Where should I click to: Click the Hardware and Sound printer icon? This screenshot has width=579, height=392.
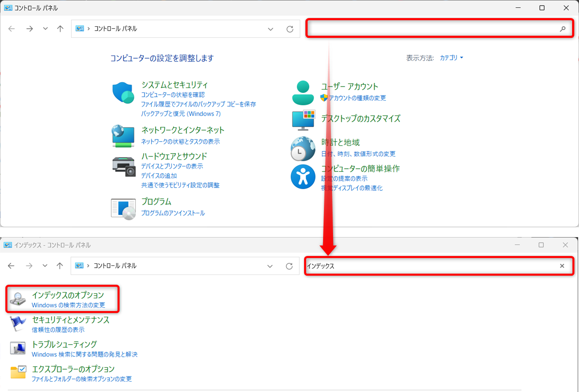(124, 166)
